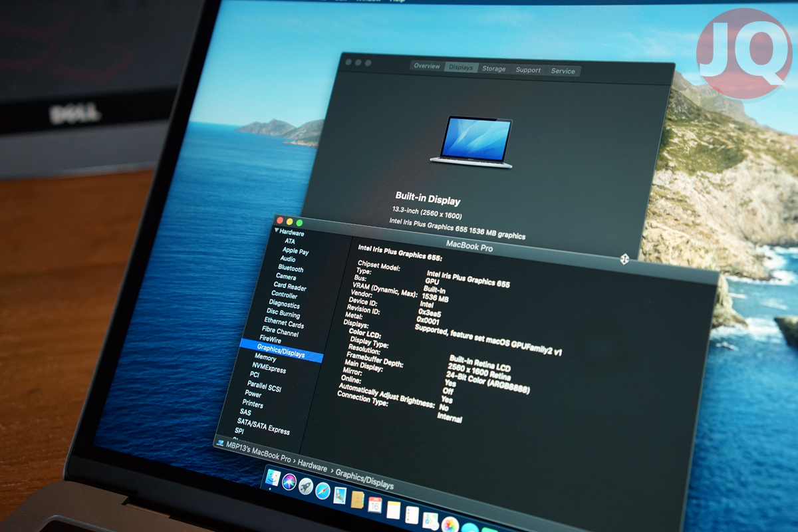Select SPI in the Hardware list
Screen dimensions: 798x532
pos(240,432)
